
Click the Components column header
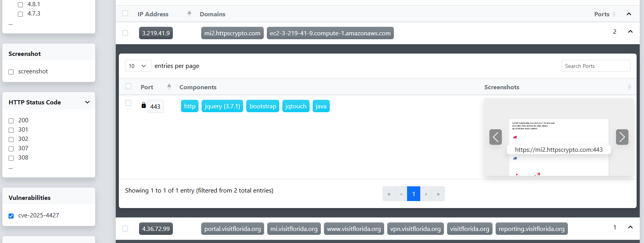pos(198,87)
